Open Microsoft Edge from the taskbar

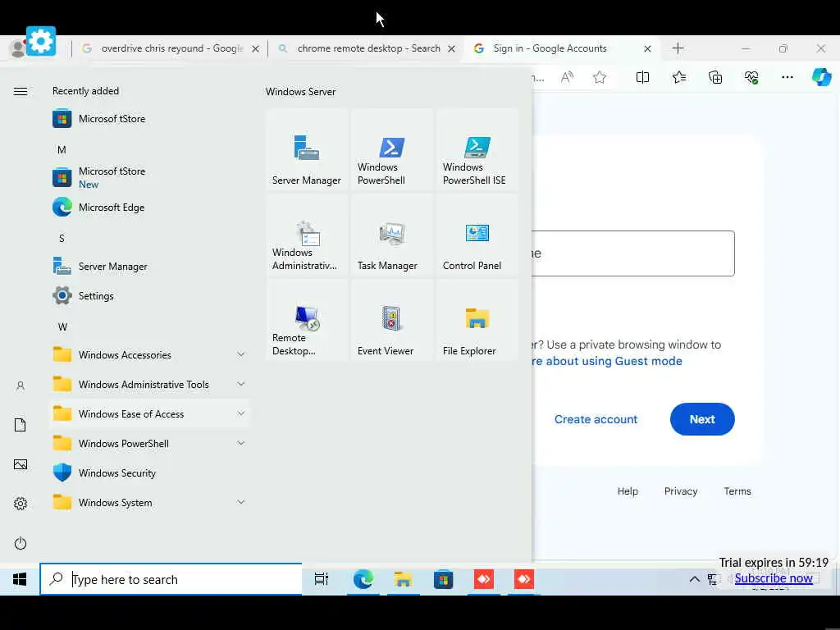click(x=363, y=579)
